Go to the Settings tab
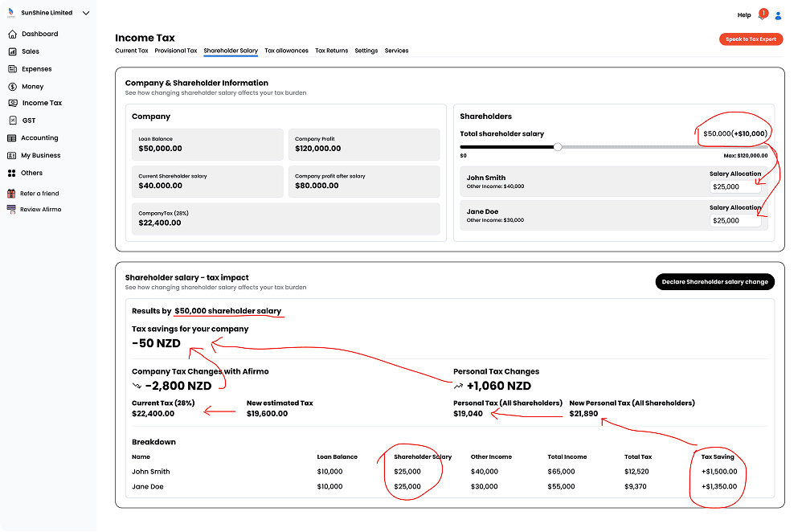This screenshot has height=532, width=802. [366, 51]
